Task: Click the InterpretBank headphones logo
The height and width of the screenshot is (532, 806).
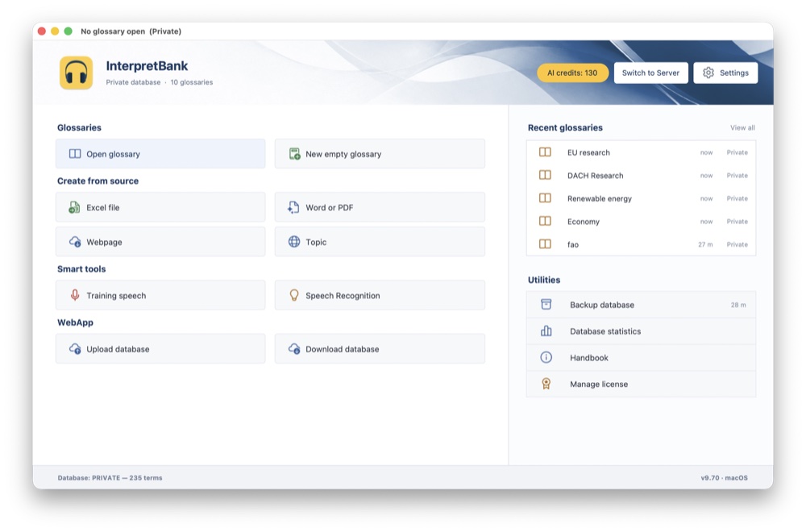Action: pyautogui.click(x=76, y=73)
